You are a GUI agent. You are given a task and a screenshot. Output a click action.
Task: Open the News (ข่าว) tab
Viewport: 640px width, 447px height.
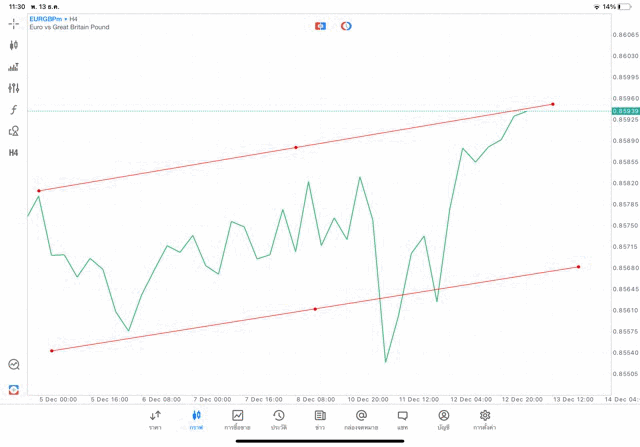(x=320, y=419)
